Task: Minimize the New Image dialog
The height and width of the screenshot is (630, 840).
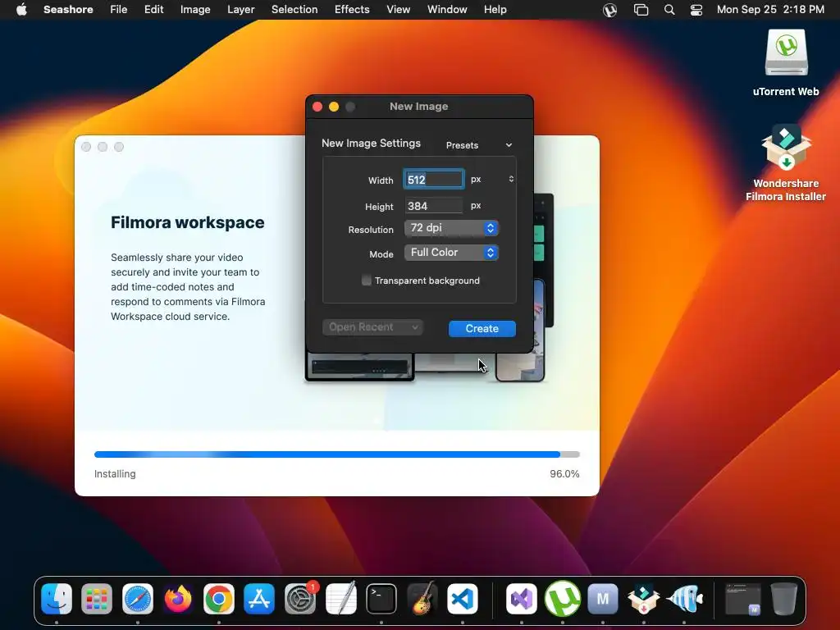Action: [334, 107]
